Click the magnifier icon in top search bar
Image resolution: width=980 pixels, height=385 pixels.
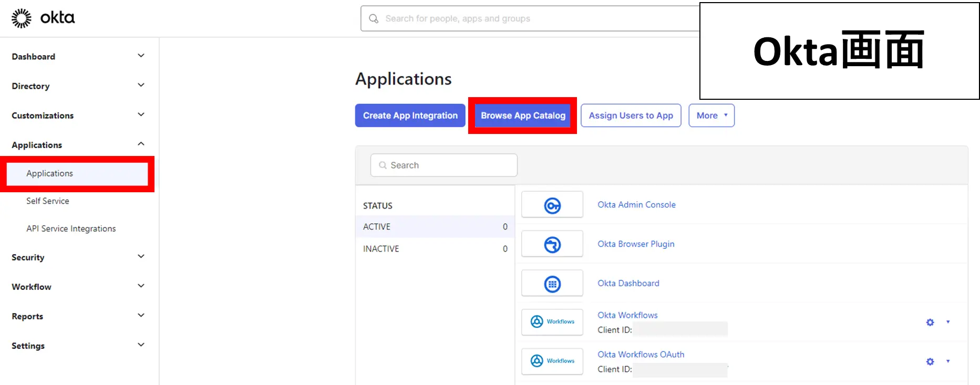point(374,18)
